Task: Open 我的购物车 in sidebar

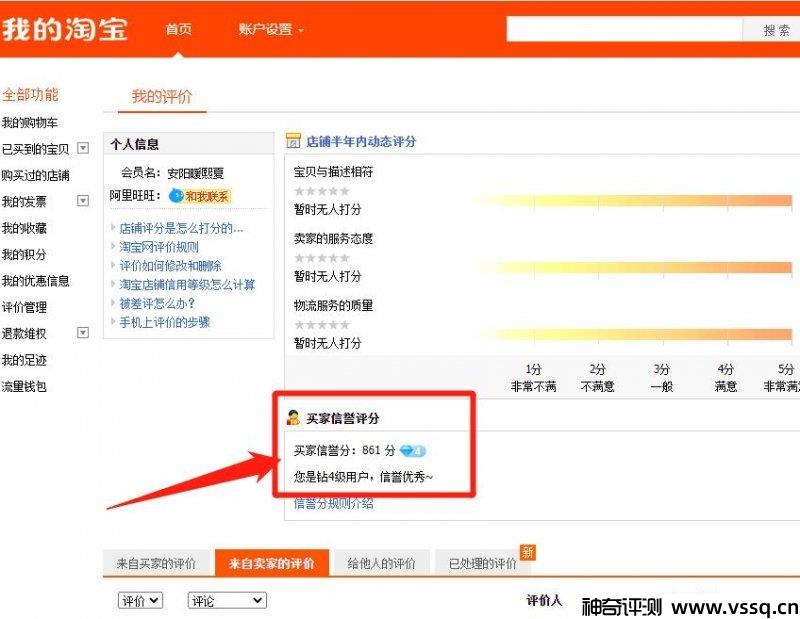Action: 30,122
